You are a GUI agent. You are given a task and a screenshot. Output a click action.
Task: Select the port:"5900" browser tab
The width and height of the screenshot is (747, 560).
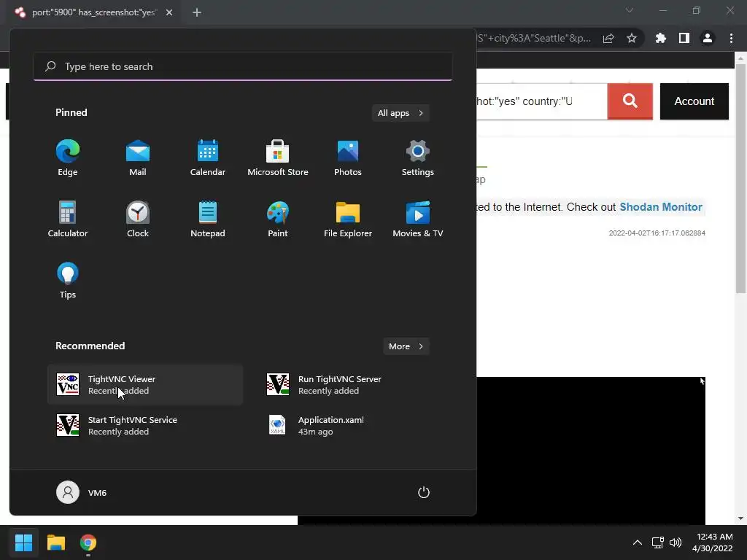[94, 12]
